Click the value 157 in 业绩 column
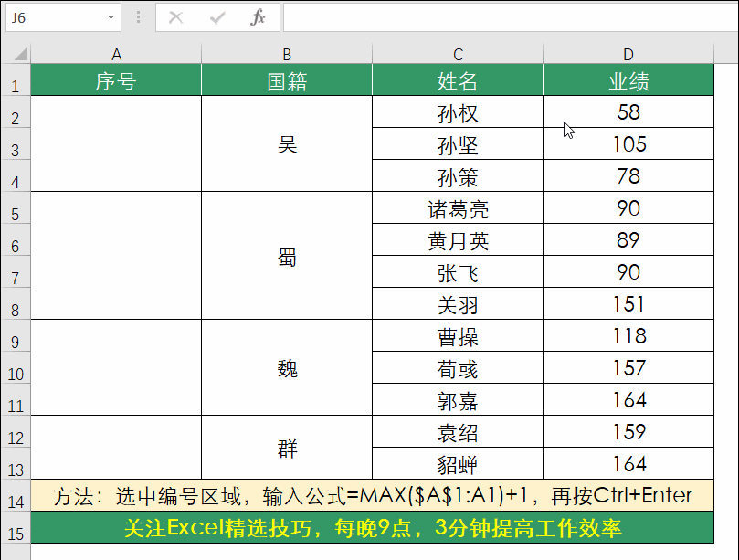Image resolution: width=739 pixels, height=560 pixels. (628, 367)
